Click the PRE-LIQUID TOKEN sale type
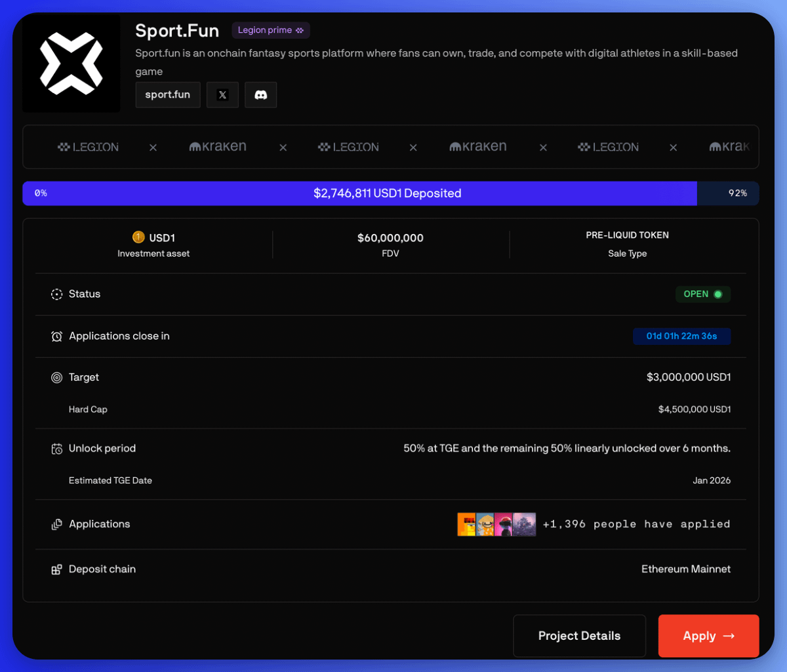787x672 pixels. point(628,235)
